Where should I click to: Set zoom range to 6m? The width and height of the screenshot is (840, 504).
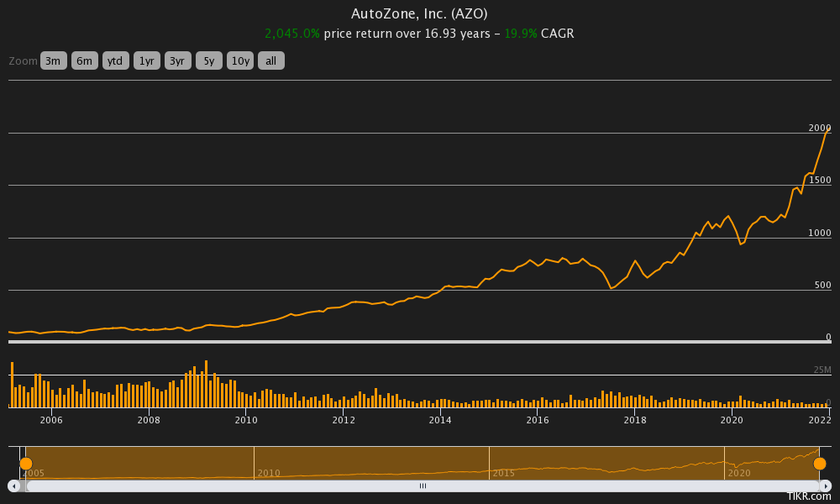point(85,61)
